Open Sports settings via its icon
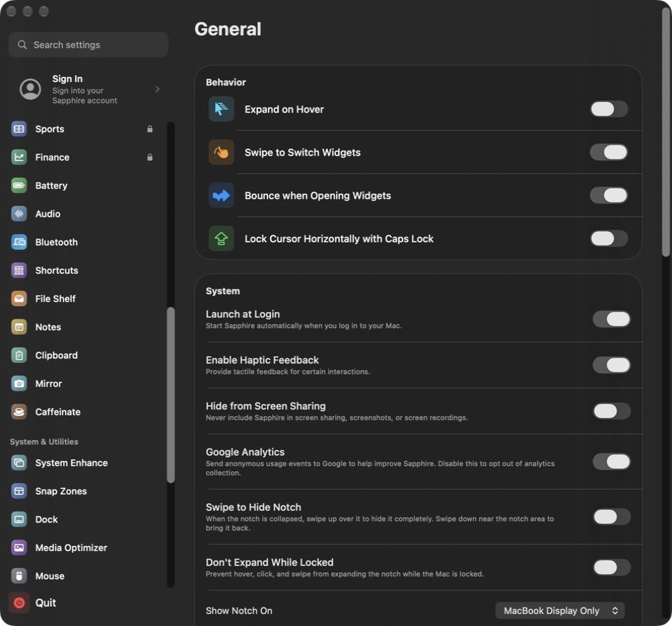Screen dimensions: 672x626 [x=19, y=129]
